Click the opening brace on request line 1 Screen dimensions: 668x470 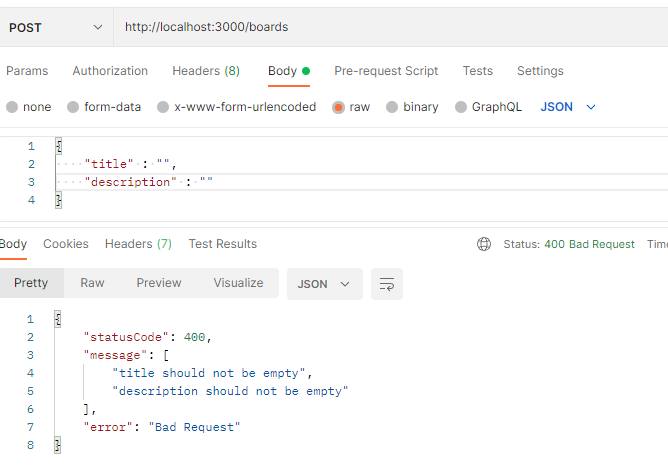[x=59, y=146]
